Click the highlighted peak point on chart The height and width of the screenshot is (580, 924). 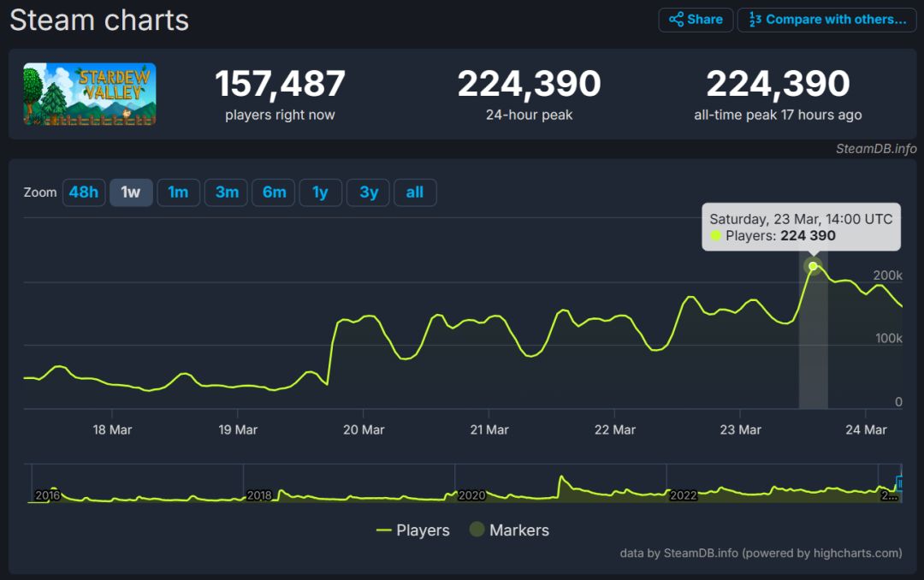[814, 266]
